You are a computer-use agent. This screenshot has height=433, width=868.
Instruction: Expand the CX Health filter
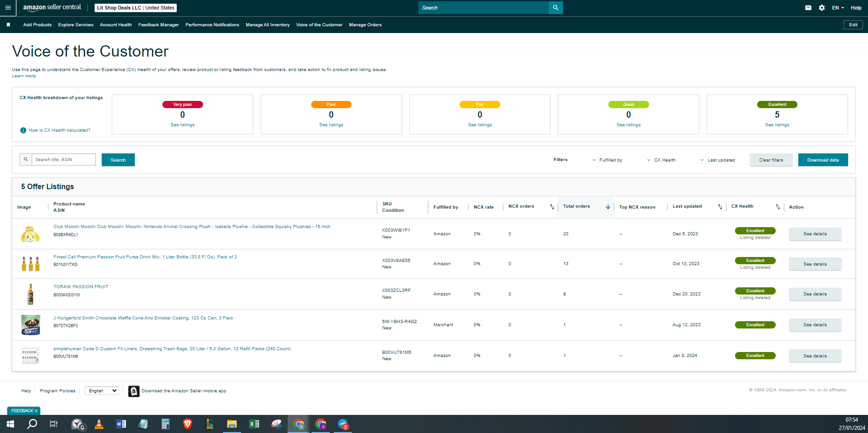pyautogui.click(x=661, y=160)
